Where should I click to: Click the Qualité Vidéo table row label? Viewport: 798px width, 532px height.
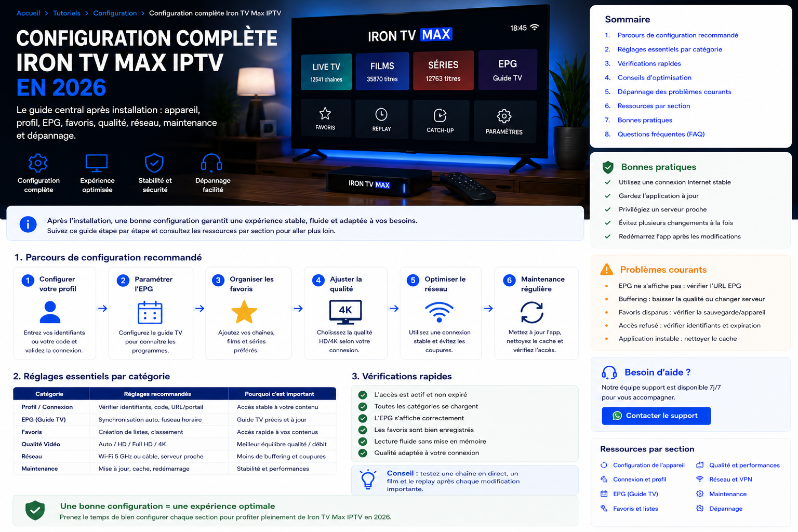(41, 444)
